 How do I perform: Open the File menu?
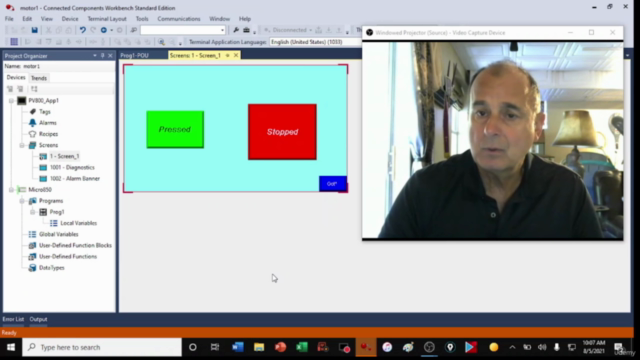point(9,19)
